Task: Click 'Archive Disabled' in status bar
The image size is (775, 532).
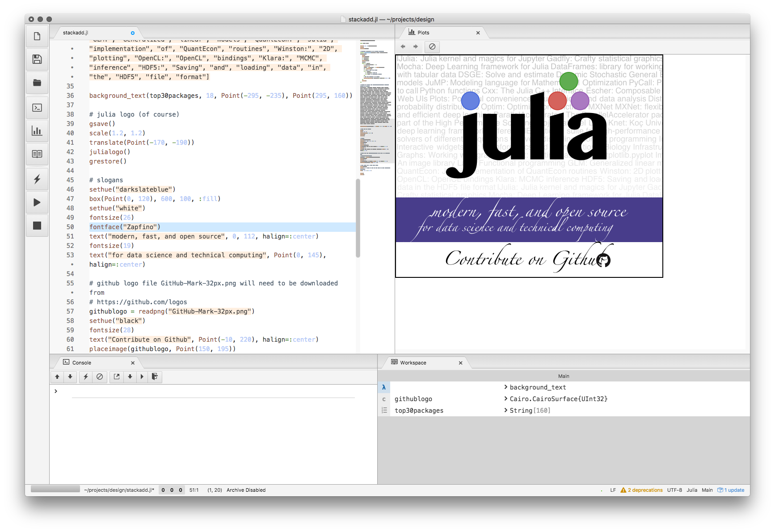Action: (246, 490)
